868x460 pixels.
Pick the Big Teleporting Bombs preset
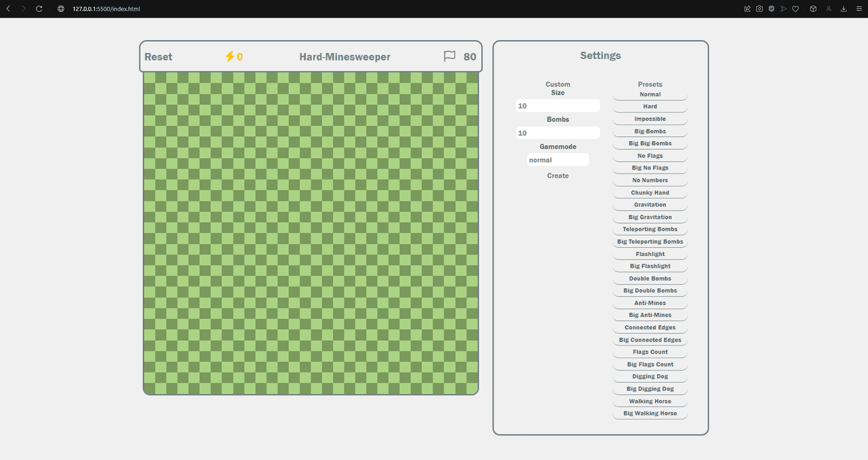pyautogui.click(x=650, y=242)
